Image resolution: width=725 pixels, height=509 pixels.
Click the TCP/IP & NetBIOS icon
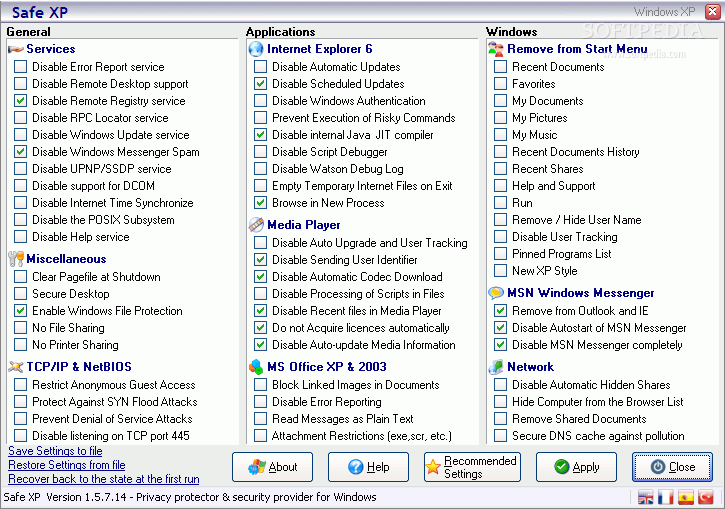[x=16, y=367]
